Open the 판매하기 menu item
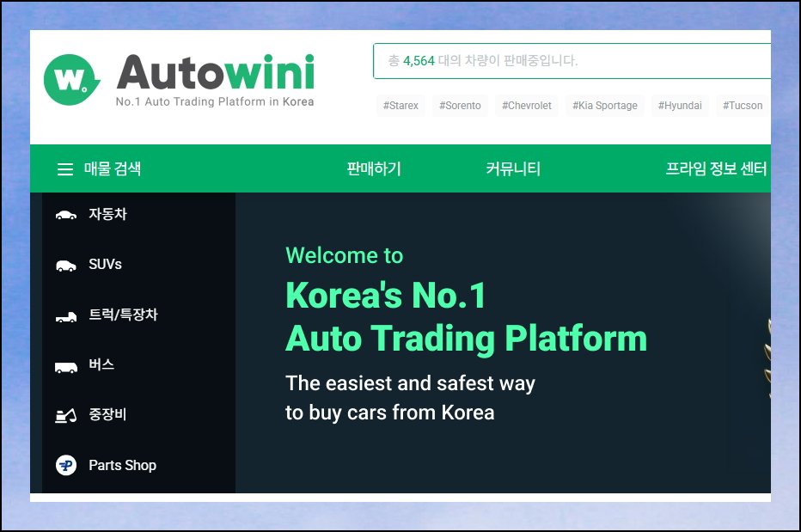Image resolution: width=801 pixels, height=532 pixels. click(374, 168)
